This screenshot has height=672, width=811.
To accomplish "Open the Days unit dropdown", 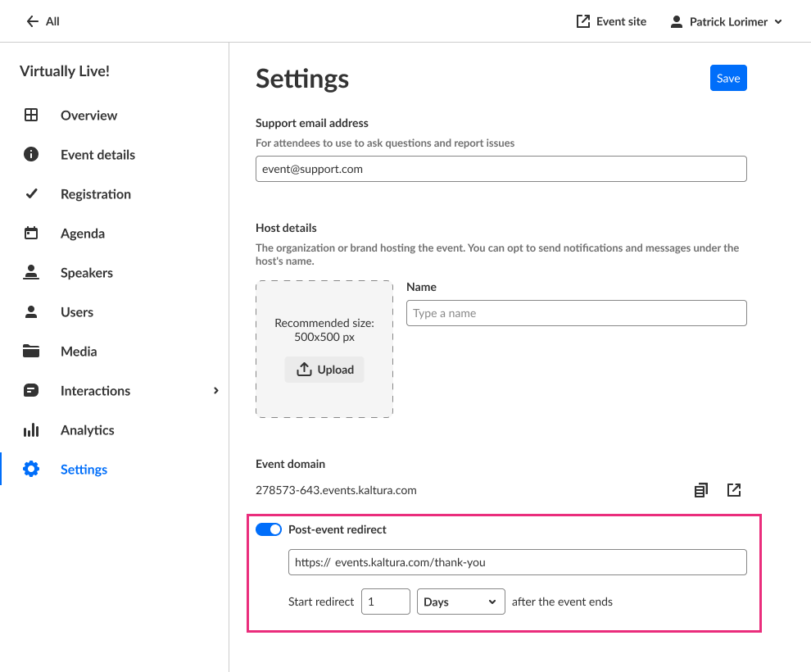I will 460,602.
